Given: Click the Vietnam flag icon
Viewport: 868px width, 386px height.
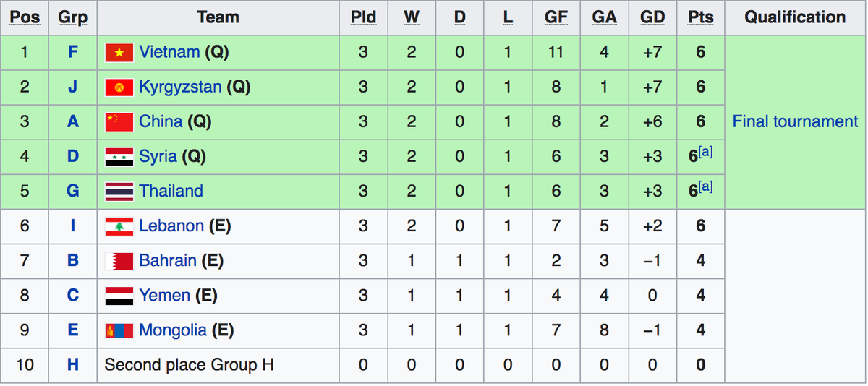Looking at the screenshot, I should tap(119, 53).
